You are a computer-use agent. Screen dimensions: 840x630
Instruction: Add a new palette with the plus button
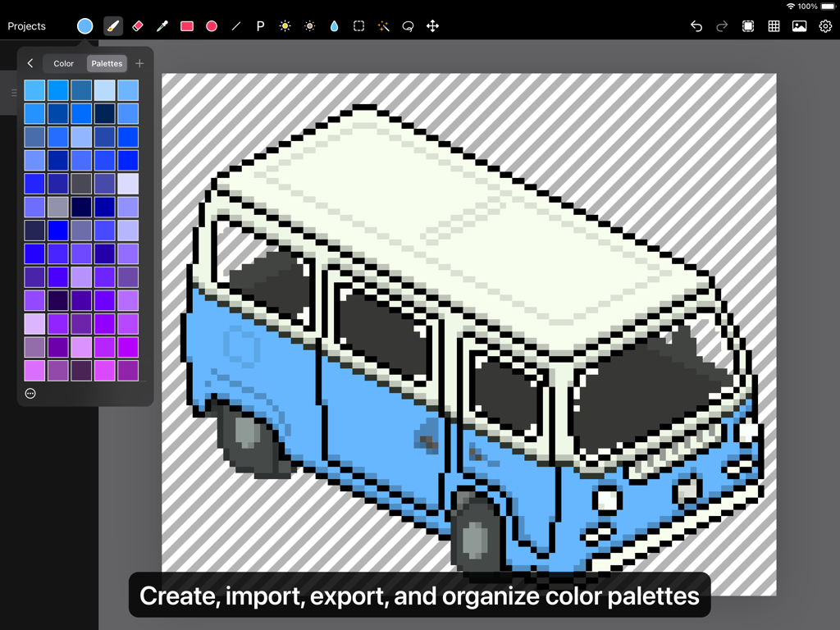pyautogui.click(x=139, y=62)
